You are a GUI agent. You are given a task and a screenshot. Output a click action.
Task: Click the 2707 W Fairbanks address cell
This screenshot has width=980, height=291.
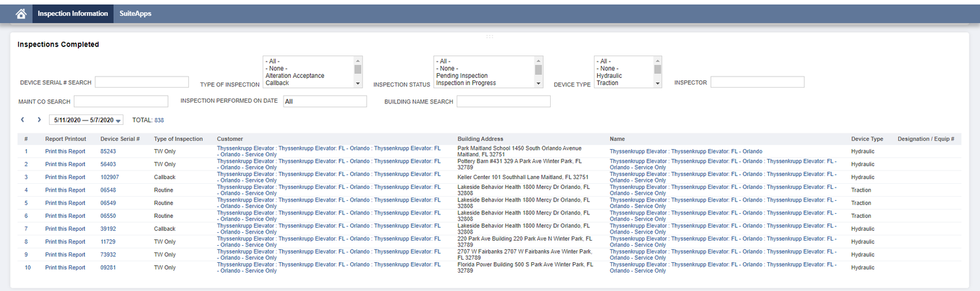525,255
